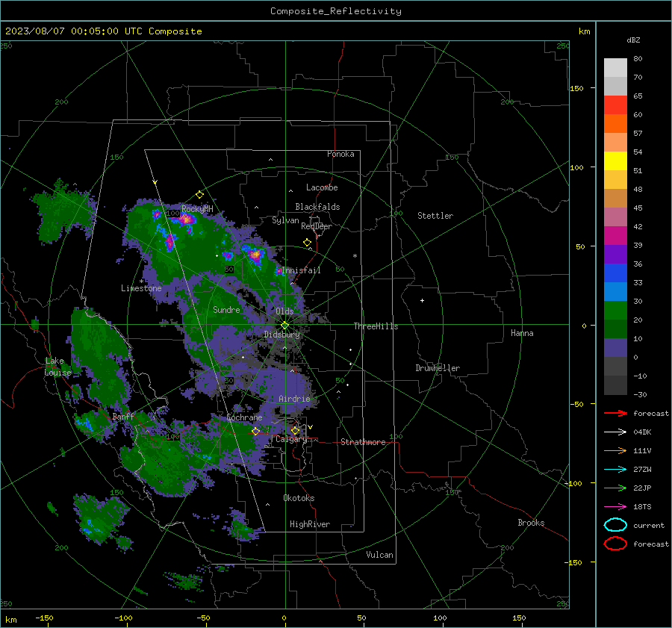Click the red swatch in dBZ scale
Viewport: 672px width, 628px height.
coord(615,105)
